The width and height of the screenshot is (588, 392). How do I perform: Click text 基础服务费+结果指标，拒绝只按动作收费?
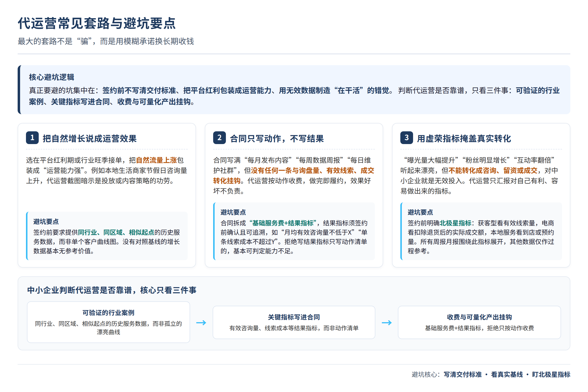pos(479,328)
